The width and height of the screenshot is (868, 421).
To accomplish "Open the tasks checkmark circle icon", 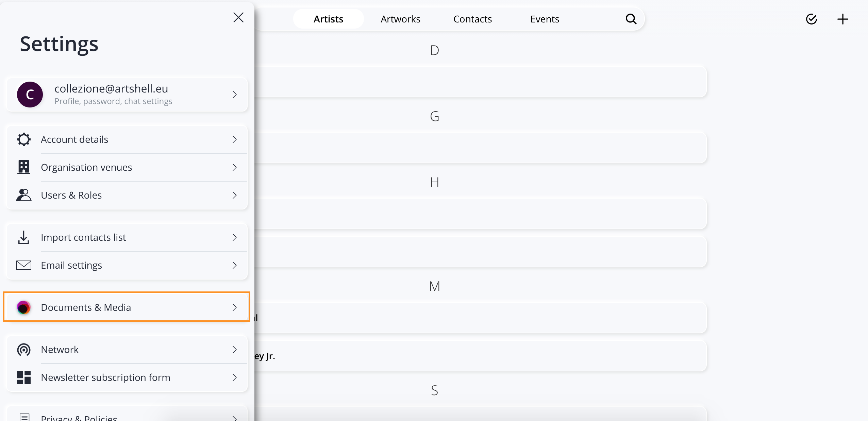I will tap(812, 19).
